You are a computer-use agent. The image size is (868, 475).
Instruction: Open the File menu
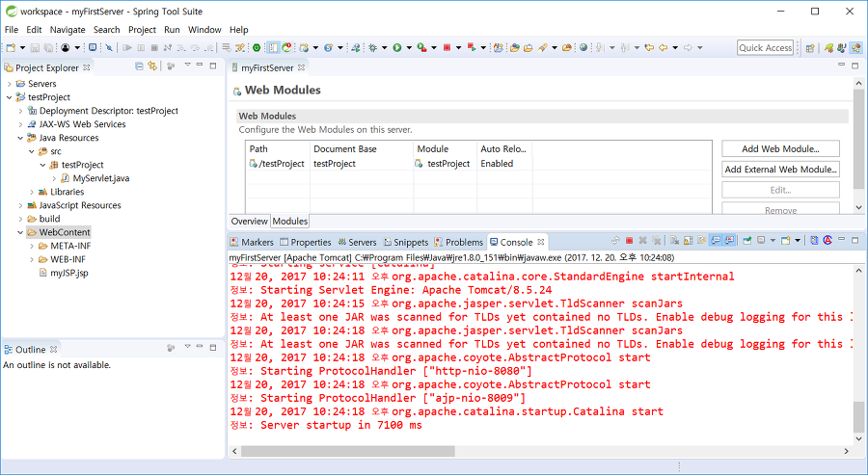[11, 30]
